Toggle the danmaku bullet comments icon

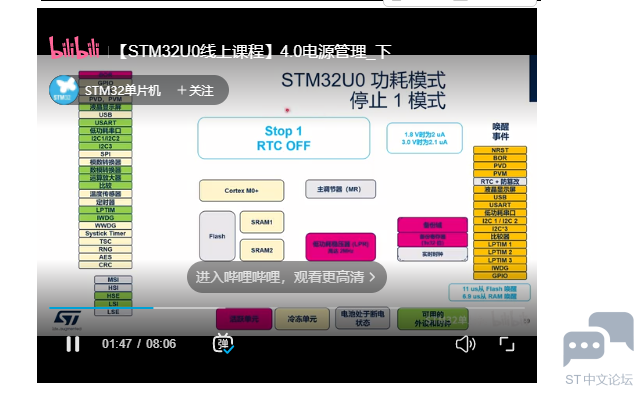[x=223, y=343]
